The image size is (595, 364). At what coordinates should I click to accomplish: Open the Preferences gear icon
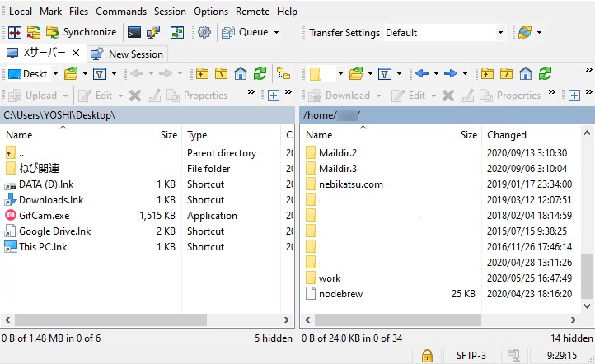pos(204,32)
